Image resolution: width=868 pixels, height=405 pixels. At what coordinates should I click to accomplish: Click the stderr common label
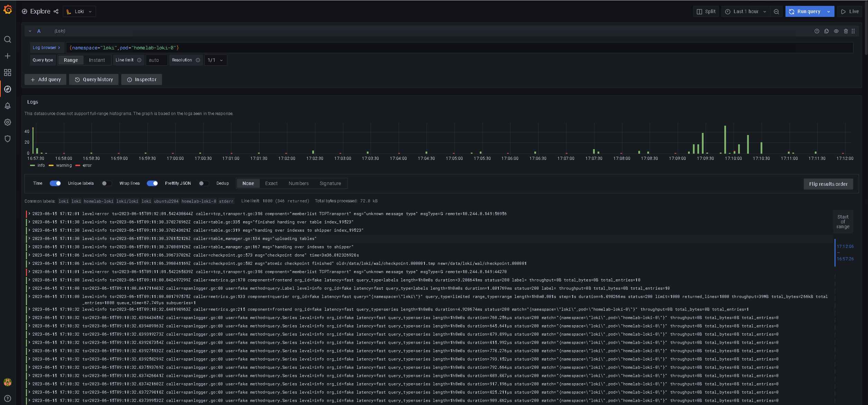tap(226, 201)
